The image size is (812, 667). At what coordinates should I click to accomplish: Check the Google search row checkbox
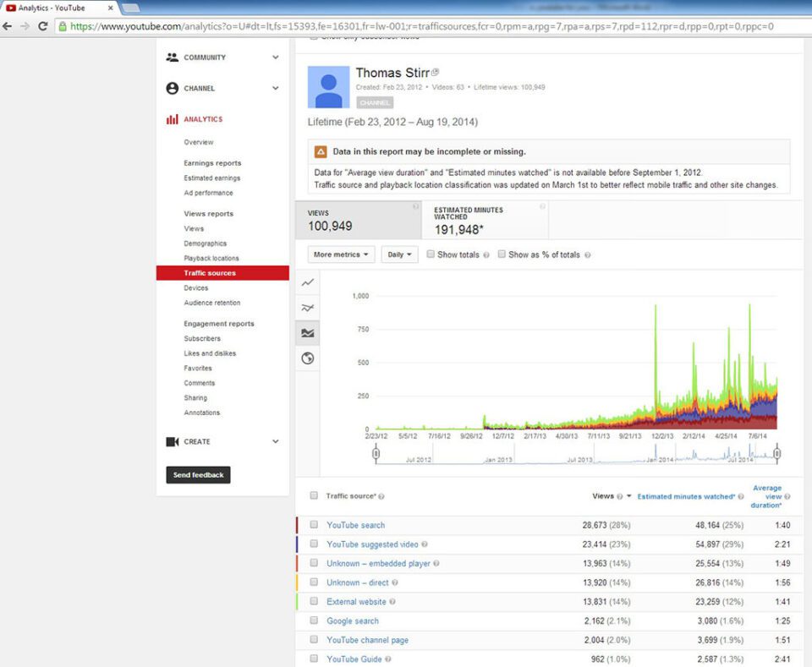click(x=314, y=621)
